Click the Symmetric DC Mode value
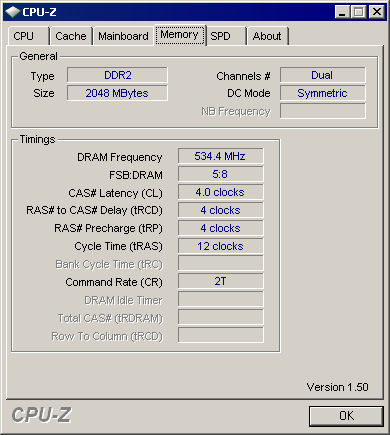 click(322, 93)
